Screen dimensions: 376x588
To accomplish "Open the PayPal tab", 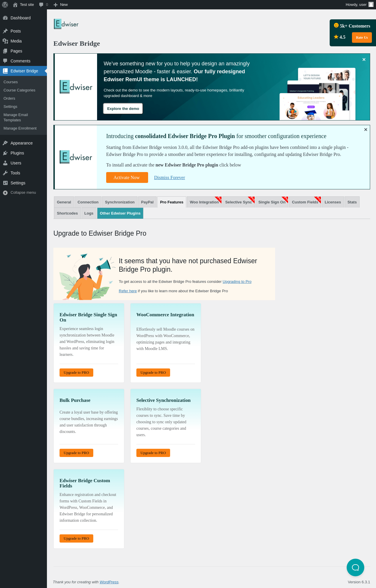I will (x=147, y=202).
